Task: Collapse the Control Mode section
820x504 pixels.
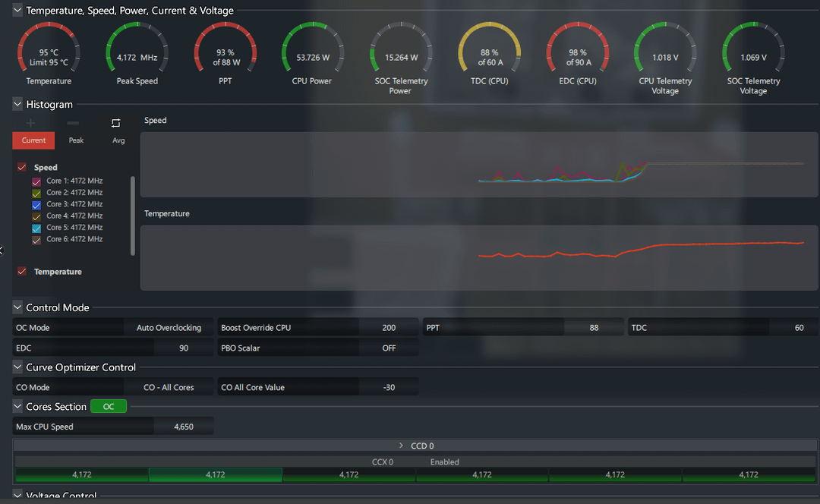Action: click(17, 307)
